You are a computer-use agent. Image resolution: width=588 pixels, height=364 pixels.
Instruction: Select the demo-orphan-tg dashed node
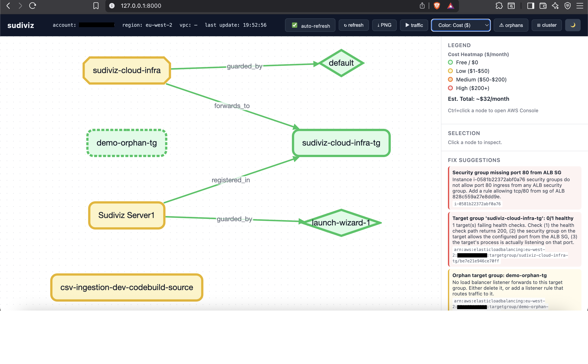click(x=127, y=143)
